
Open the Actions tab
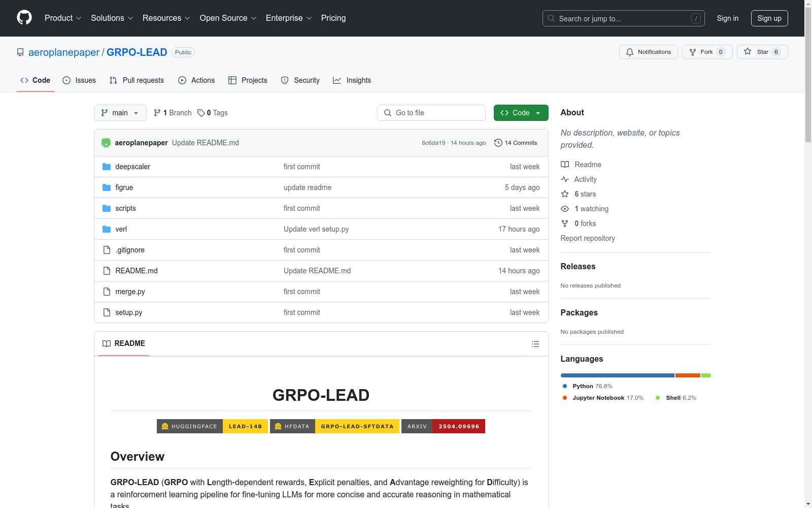(x=196, y=80)
